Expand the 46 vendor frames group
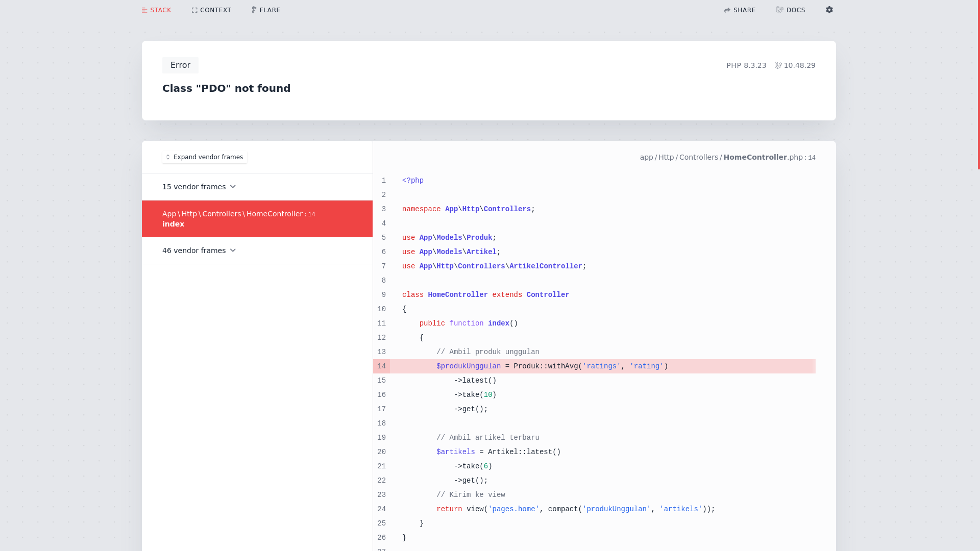980x551 pixels. coord(257,251)
